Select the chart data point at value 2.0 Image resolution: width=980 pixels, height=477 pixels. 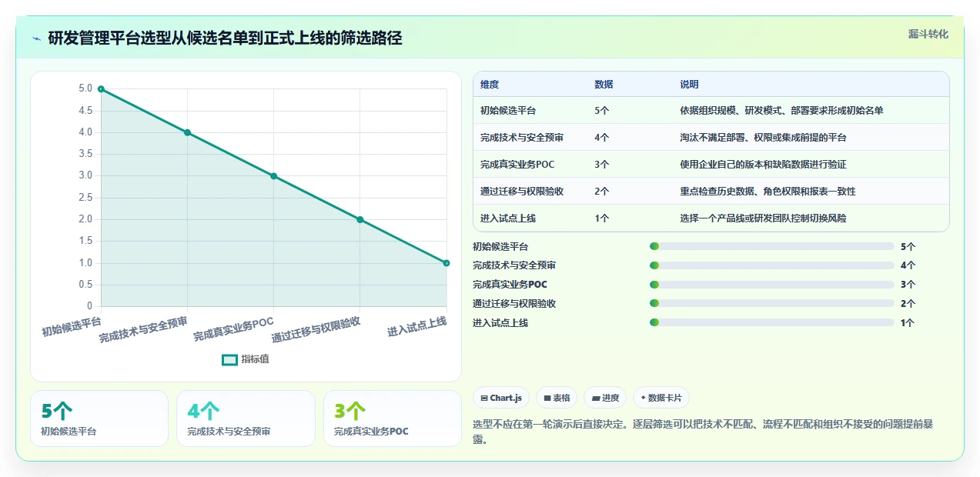click(x=360, y=219)
